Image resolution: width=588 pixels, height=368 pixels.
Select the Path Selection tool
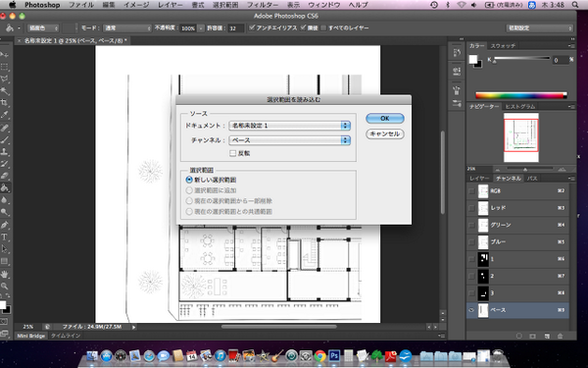tap(5, 248)
